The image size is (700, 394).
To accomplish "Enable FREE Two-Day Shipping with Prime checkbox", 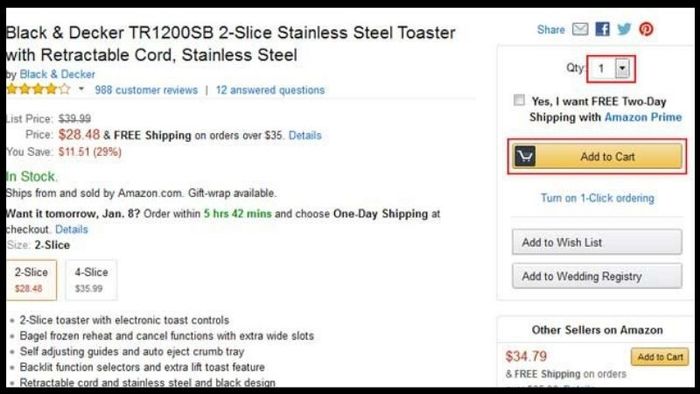I will [519, 100].
